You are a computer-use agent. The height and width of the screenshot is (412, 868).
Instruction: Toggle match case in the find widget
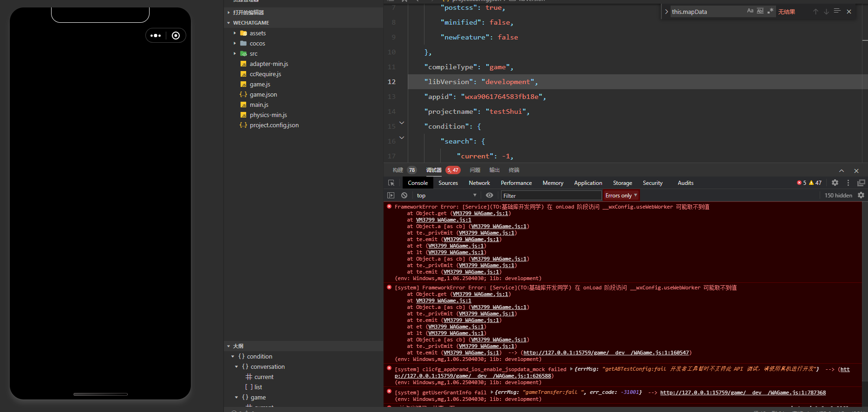tap(750, 11)
